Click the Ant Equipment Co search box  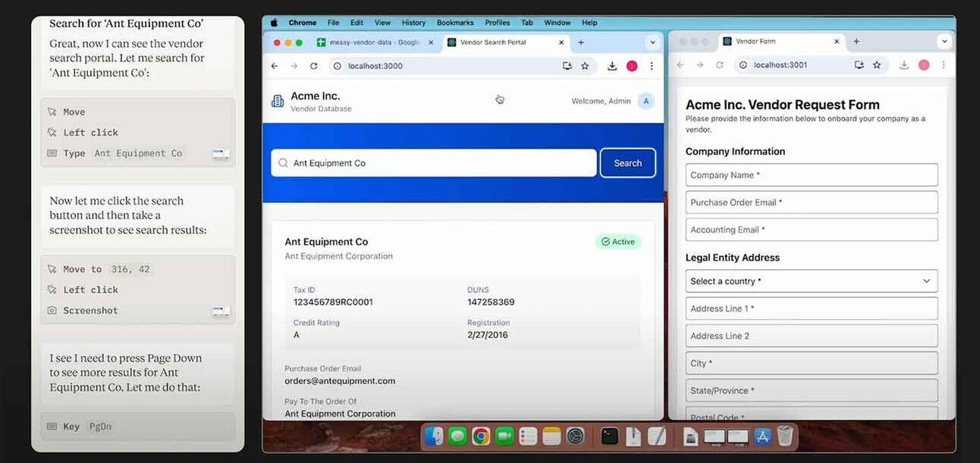tap(434, 163)
